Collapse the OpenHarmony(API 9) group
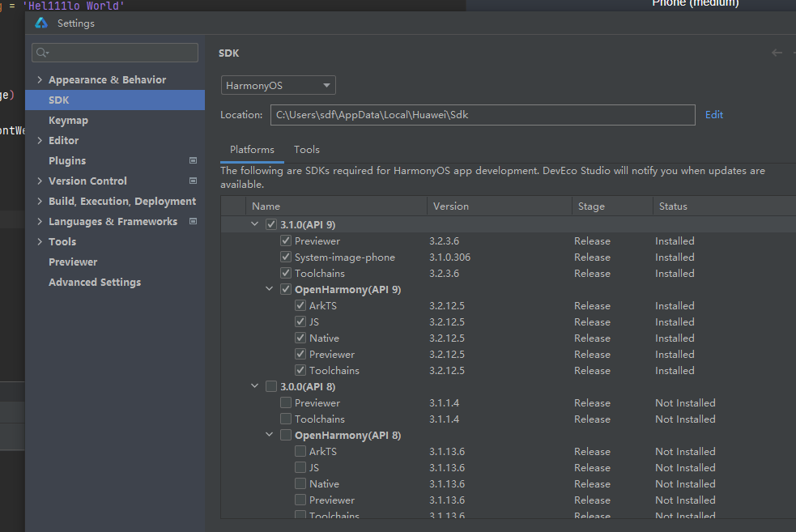Screen dimensions: 796x532 [x=270, y=289]
